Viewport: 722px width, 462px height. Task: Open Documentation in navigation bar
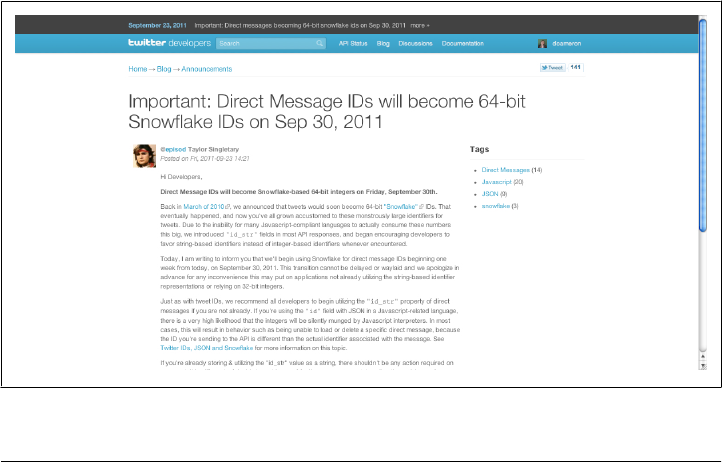(463, 43)
